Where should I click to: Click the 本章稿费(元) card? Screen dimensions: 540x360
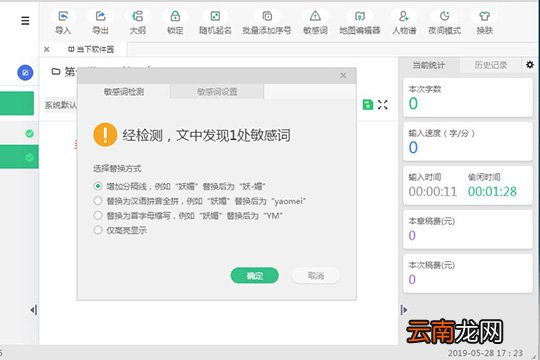468,229
